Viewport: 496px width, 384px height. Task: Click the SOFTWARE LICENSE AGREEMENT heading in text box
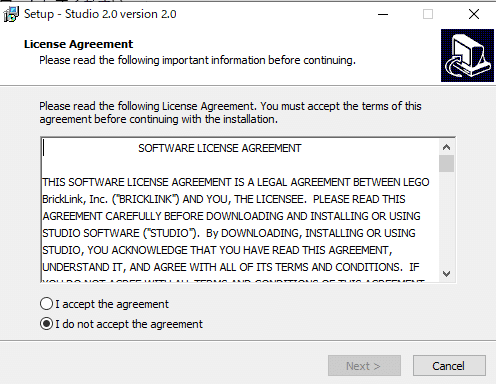tap(220, 148)
